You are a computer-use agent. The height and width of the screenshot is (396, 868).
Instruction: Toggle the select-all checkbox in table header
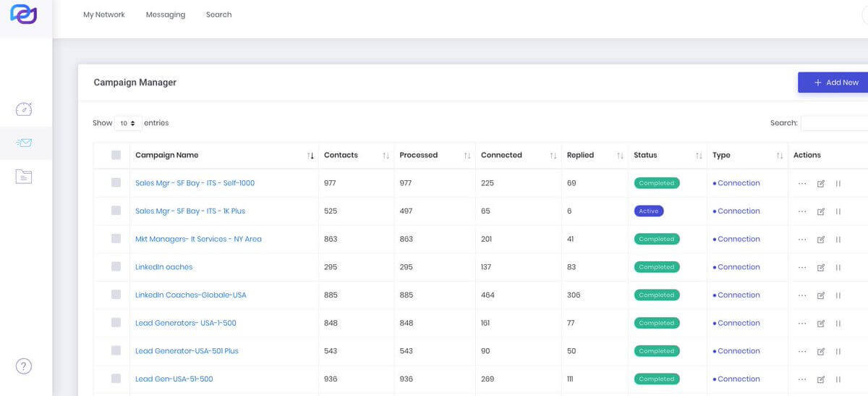click(x=116, y=155)
